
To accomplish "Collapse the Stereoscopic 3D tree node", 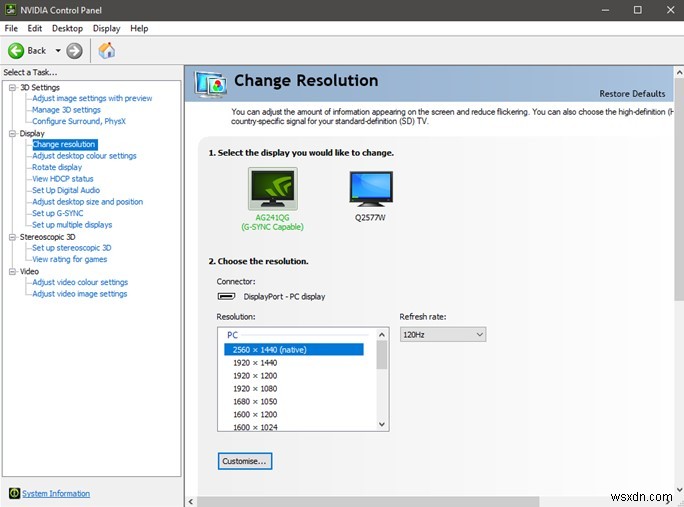I will pyautogui.click(x=12, y=237).
